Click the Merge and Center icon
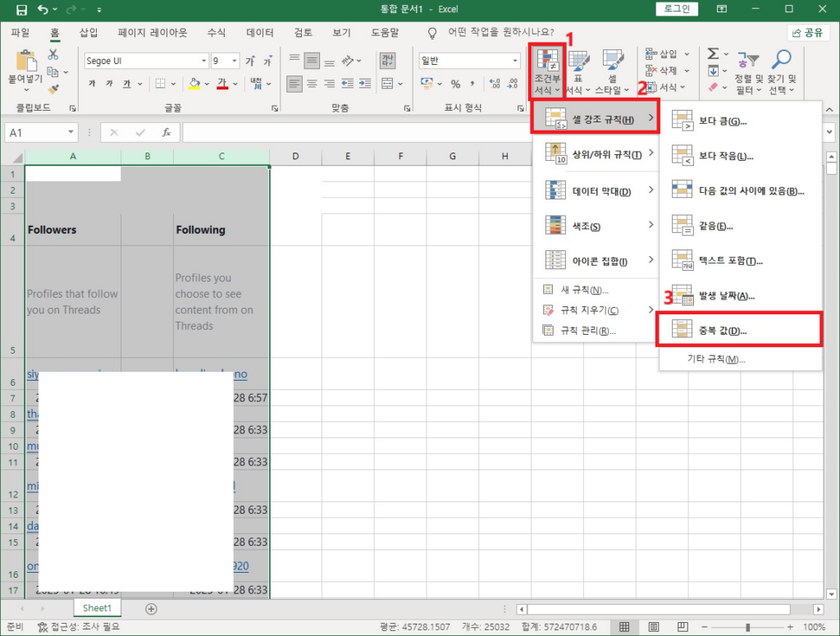Viewport: 840px width, 636px height. (x=387, y=84)
